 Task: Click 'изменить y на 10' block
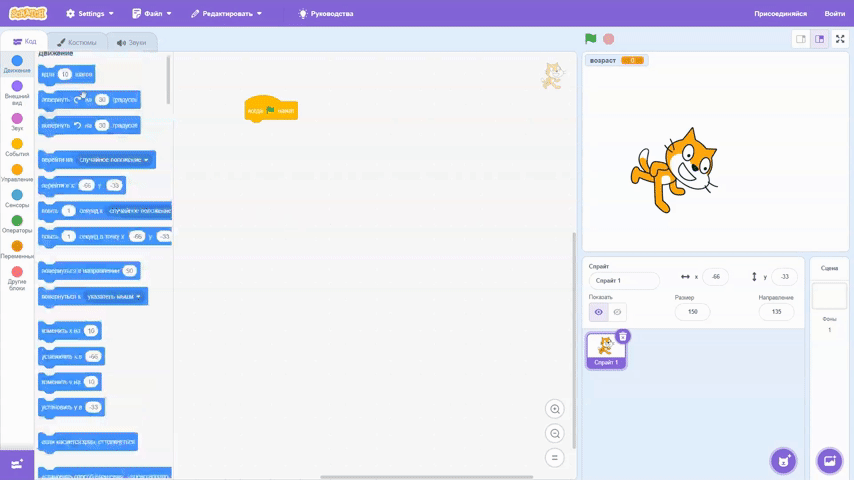(70, 382)
